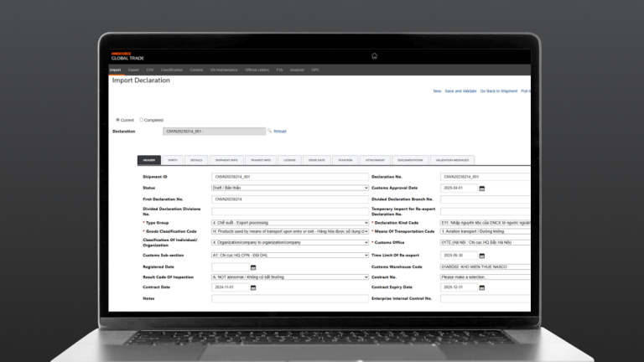This screenshot has width=644, height=362.
Task: Open Time Limit Of Re-export calendar
Action: [482, 256]
